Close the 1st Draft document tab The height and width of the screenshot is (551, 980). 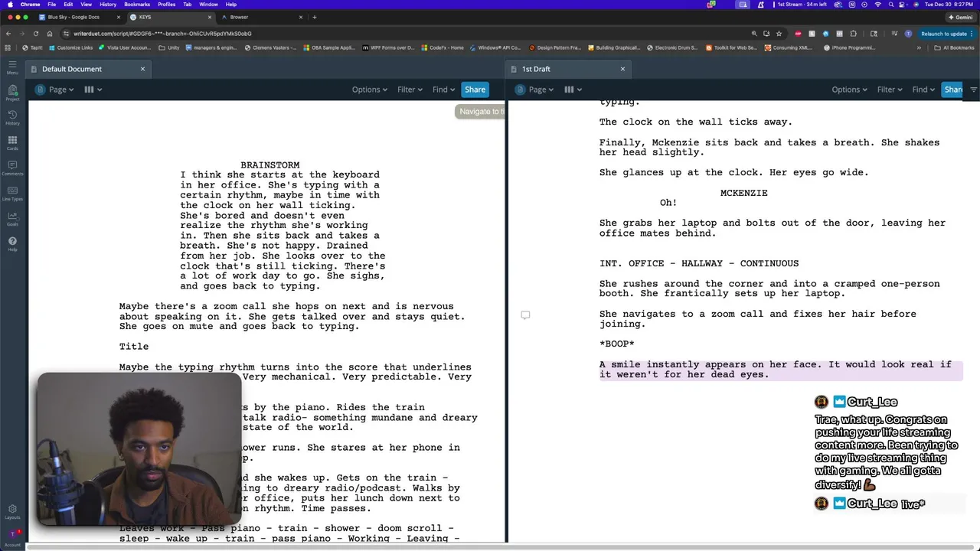point(622,69)
